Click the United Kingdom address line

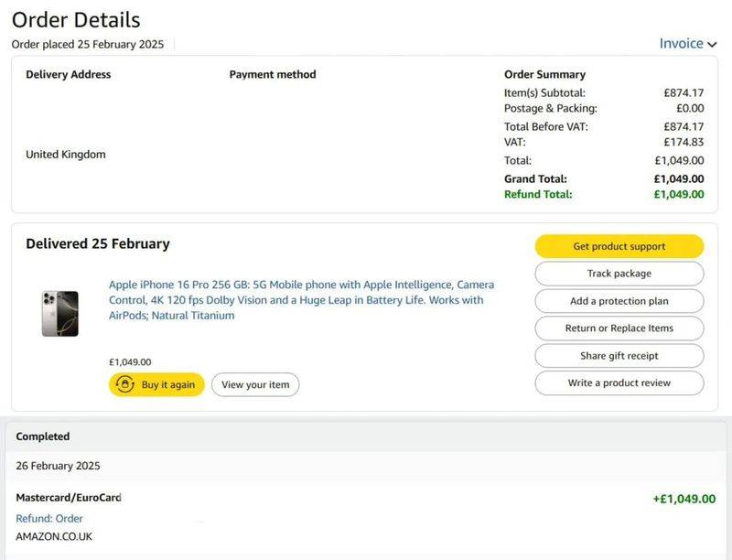coord(65,155)
